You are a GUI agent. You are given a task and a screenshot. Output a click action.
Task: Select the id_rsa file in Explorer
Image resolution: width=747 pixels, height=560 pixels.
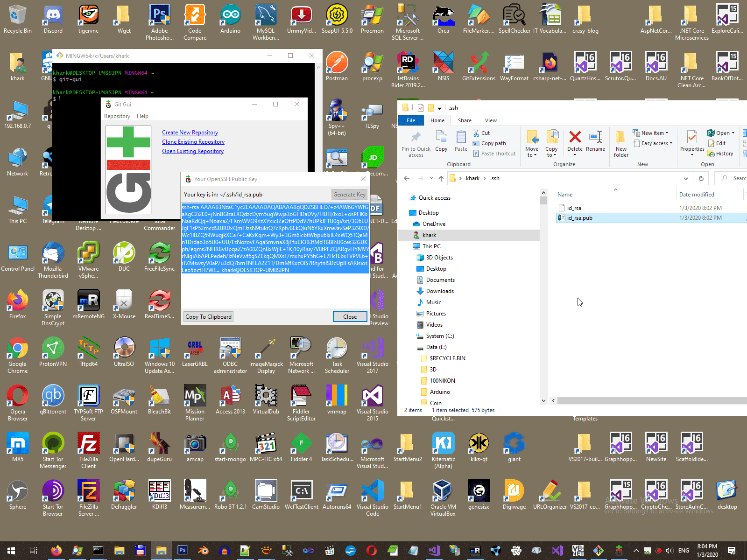pos(574,208)
